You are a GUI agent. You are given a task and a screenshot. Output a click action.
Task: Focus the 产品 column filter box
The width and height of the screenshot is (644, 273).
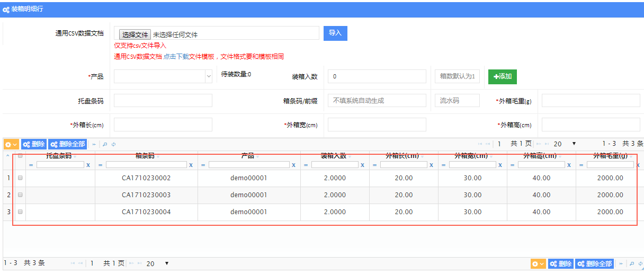coord(249,165)
